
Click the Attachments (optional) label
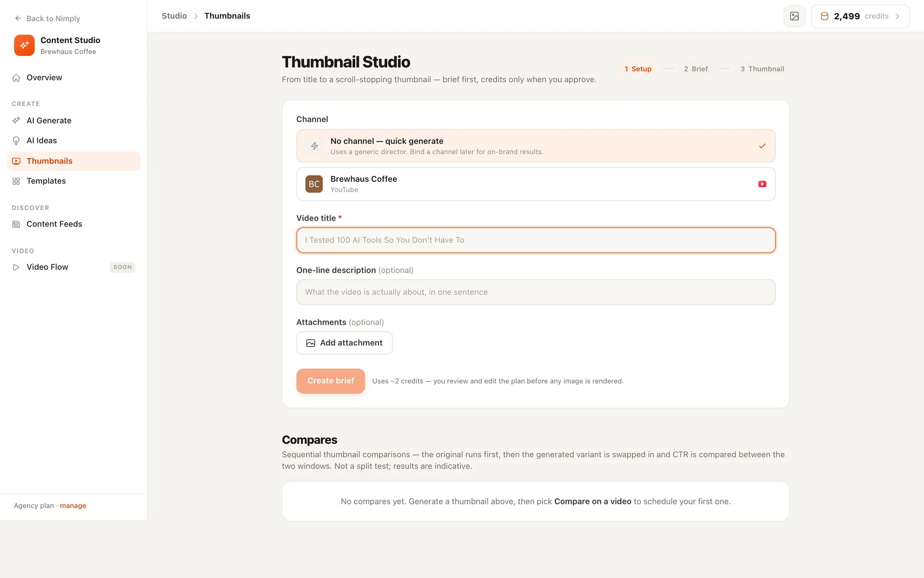[340, 322]
